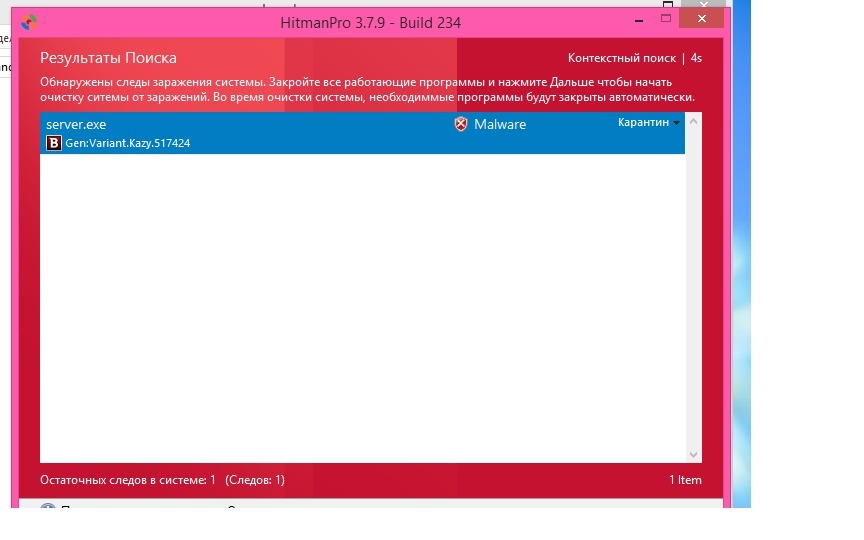This screenshot has width=864, height=540.
Task: Minimize the HitmanPro window
Action: (639, 20)
